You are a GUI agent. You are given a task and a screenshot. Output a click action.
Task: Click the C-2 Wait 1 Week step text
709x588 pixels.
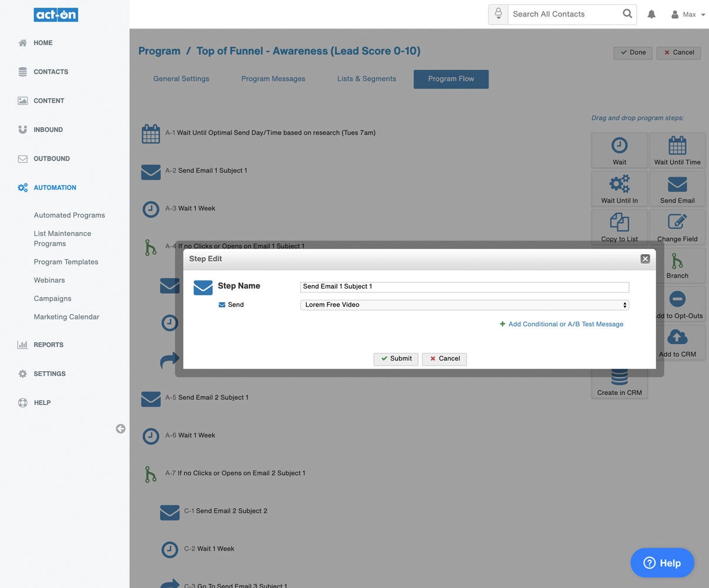209,549
